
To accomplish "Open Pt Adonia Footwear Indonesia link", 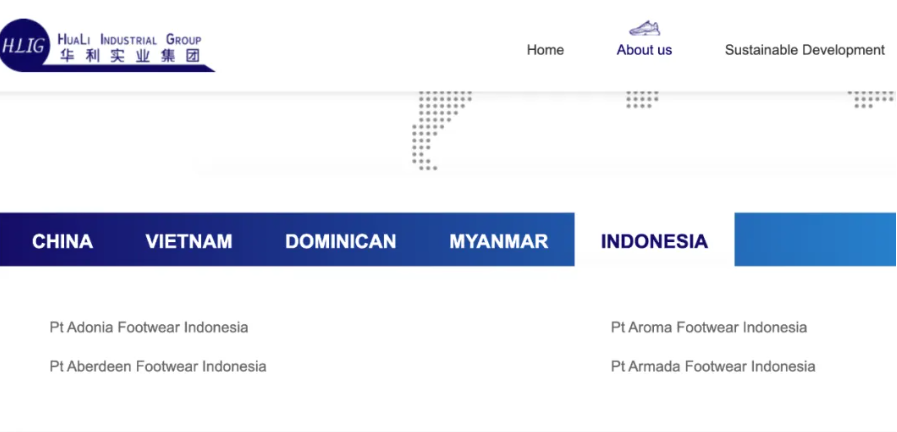I will pyautogui.click(x=149, y=327).
